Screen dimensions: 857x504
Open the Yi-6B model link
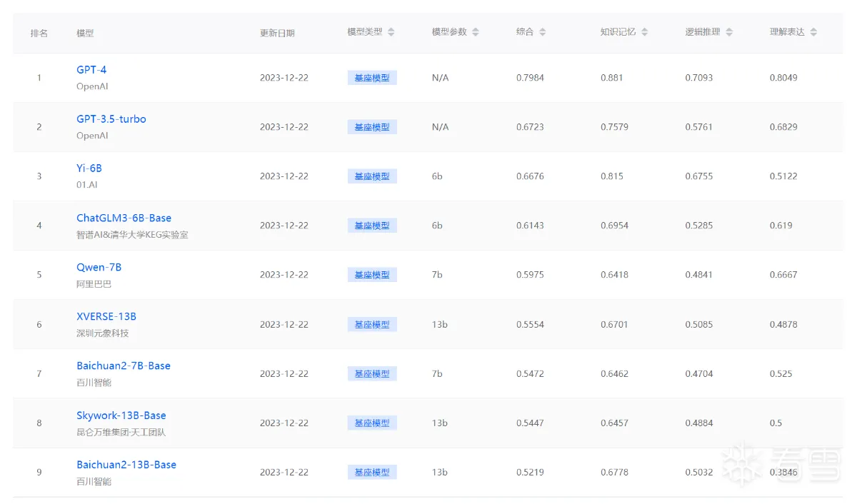pyautogui.click(x=89, y=168)
